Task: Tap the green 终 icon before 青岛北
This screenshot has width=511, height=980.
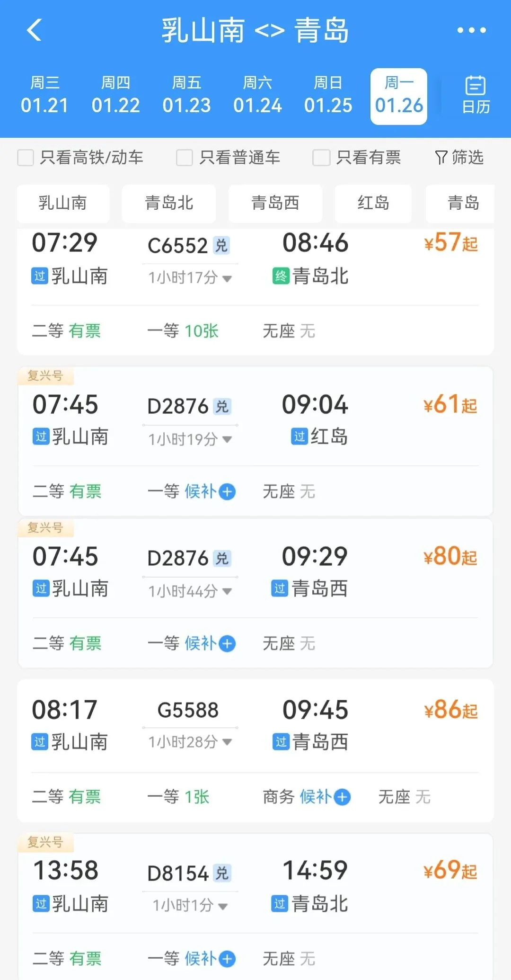Action: [281, 276]
